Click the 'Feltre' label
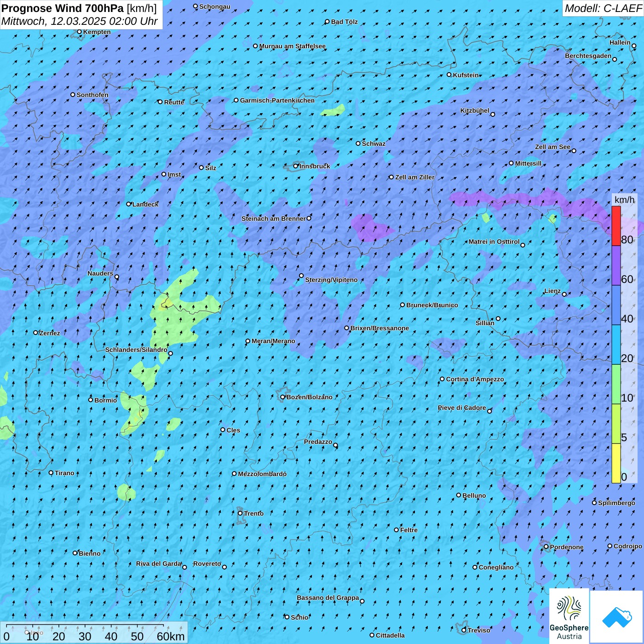The width and height of the screenshot is (644, 644). pyautogui.click(x=409, y=530)
